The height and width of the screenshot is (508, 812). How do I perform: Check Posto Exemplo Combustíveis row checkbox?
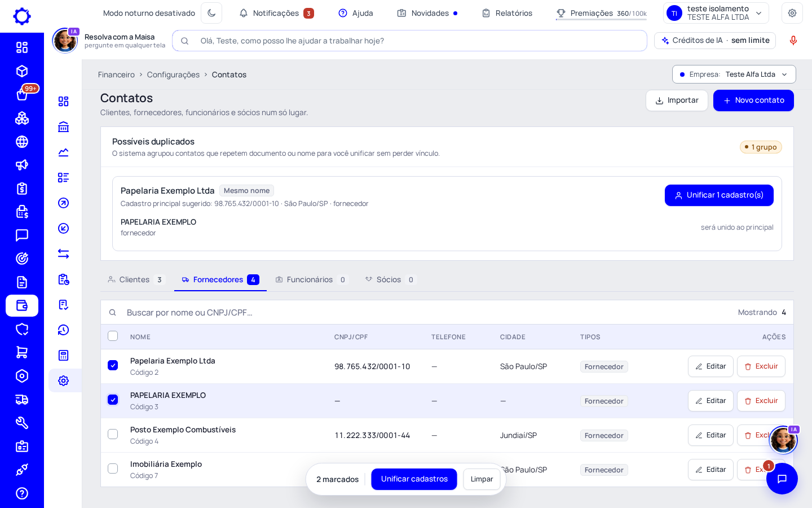click(x=113, y=434)
